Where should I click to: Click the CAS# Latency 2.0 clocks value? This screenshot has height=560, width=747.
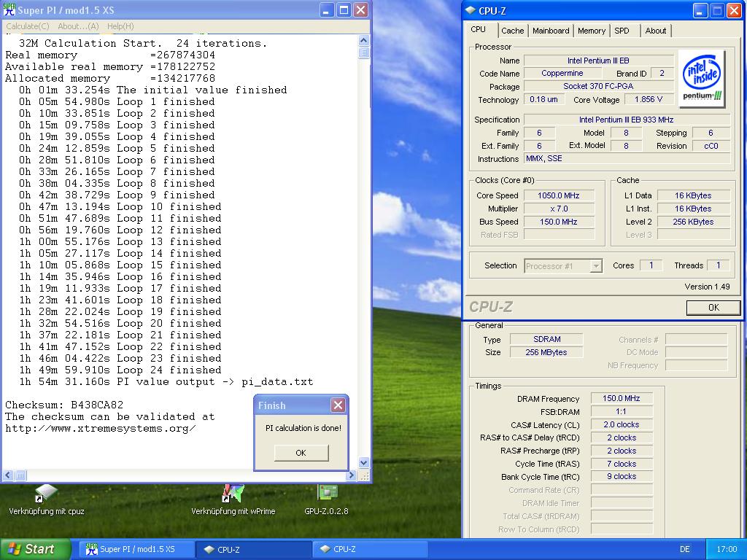point(622,424)
